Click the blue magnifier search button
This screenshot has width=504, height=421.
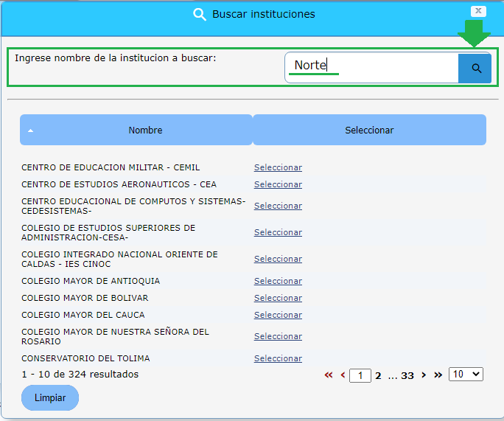click(476, 68)
